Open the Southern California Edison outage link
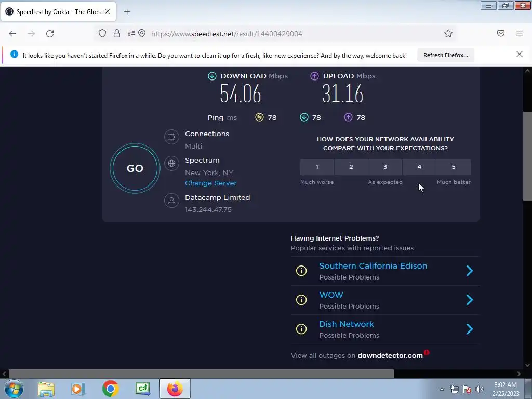 (x=373, y=265)
